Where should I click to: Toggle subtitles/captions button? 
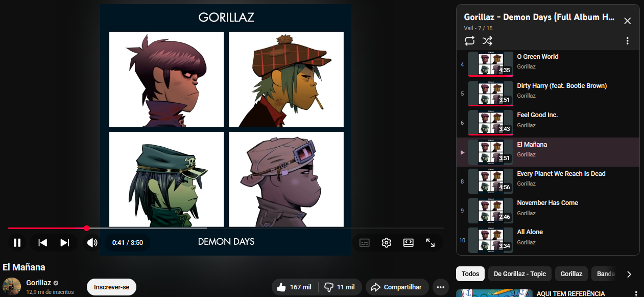(364, 243)
